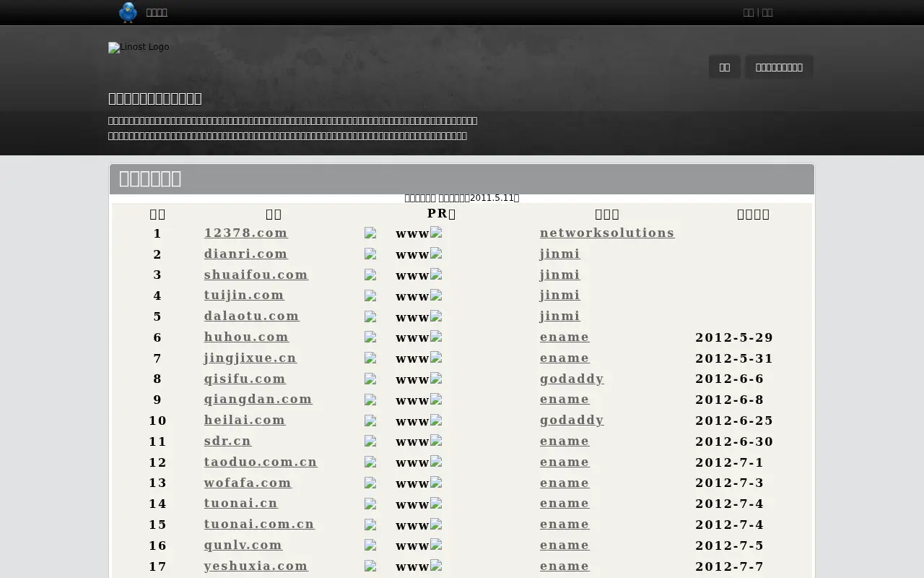Click ename registrar in sdr.cn row
The height and width of the screenshot is (578, 924).
pos(565,441)
